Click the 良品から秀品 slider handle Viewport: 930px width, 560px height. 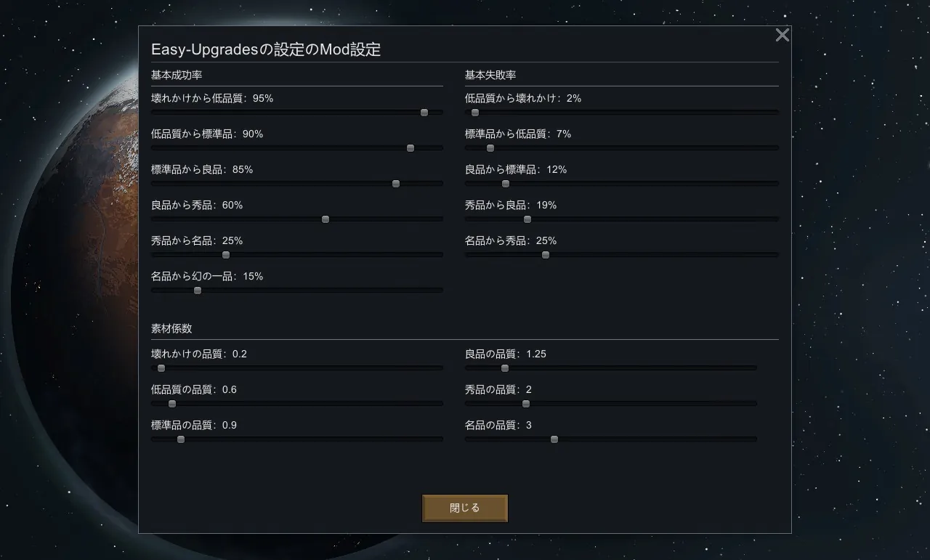(325, 219)
